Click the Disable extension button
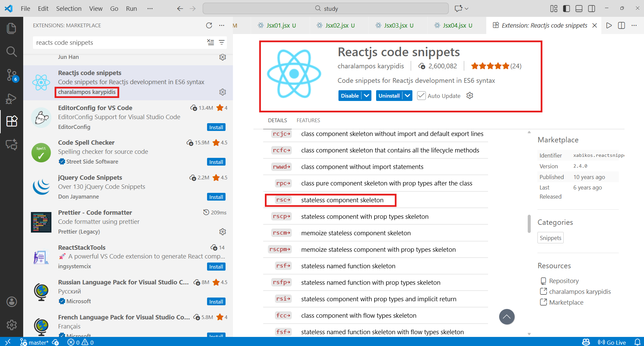Screen dimensions: 644x346 pos(350,96)
